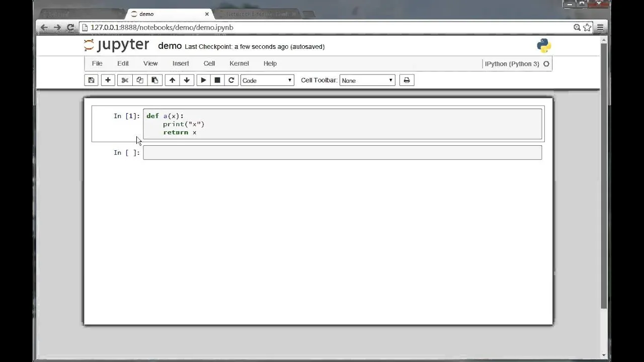Open the Cell menu
This screenshot has width=644, height=362.
(x=209, y=63)
